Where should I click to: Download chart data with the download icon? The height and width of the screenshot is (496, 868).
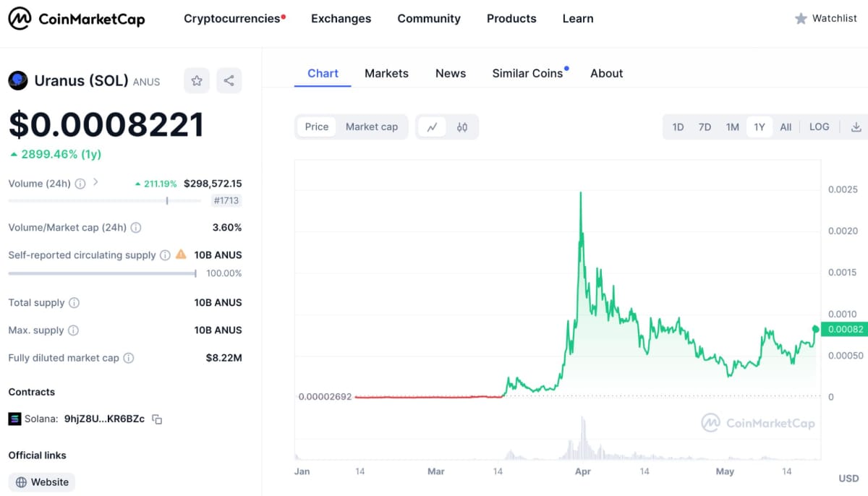(856, 127)
